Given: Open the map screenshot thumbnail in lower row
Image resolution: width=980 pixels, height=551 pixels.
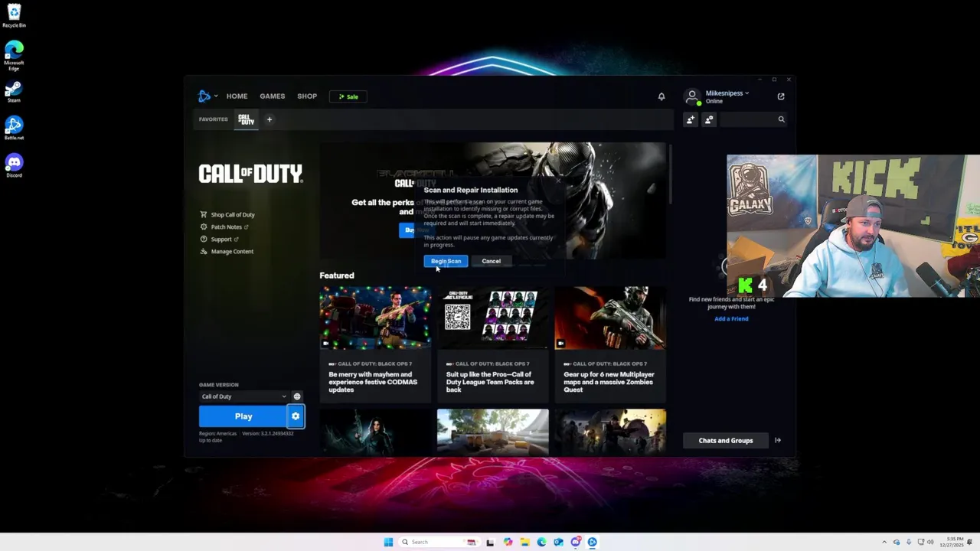Looking at the screenshot, I should coord(492,432).
